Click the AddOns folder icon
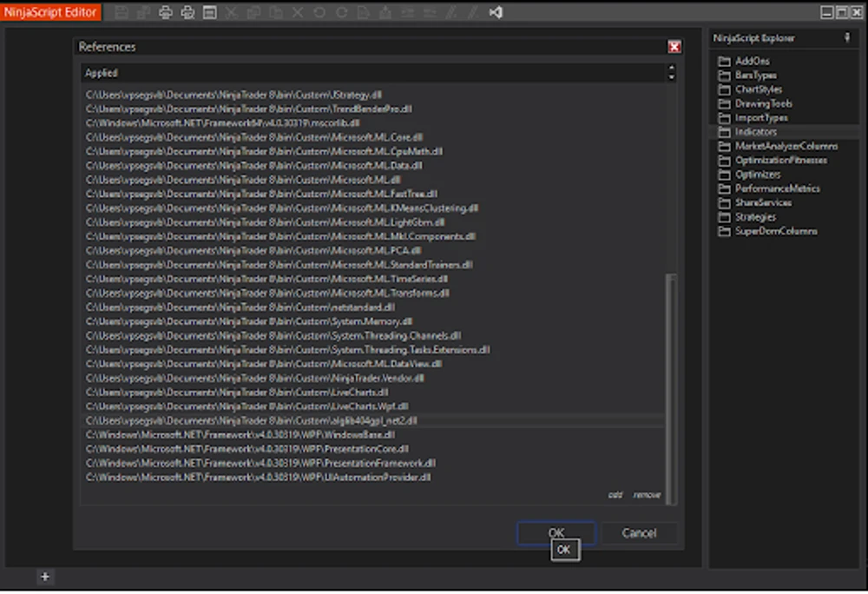The height and width of the screenshot is (594, 868). [x=724, y=61]
